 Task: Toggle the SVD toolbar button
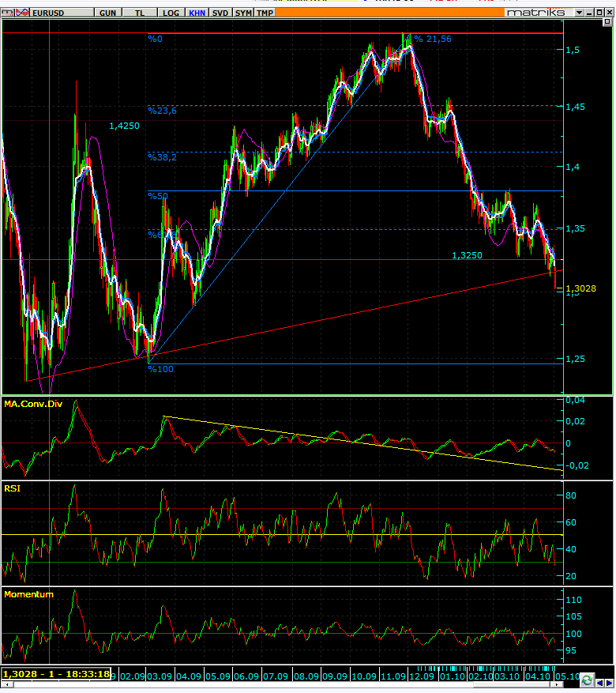pyautogui.click(x=220, y=13)
